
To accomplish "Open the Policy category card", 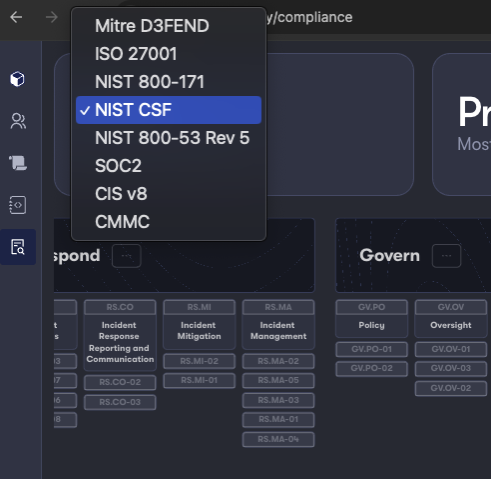I will click(x=372, y=325).
